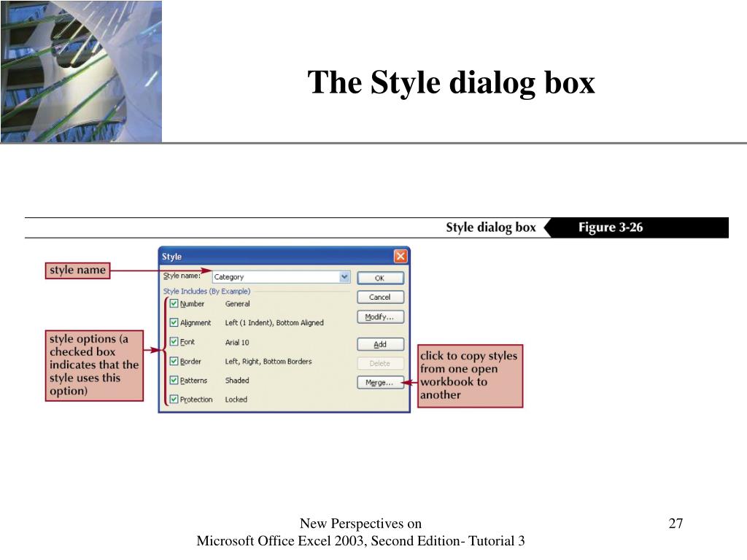Click the Add button

point(380,344)
